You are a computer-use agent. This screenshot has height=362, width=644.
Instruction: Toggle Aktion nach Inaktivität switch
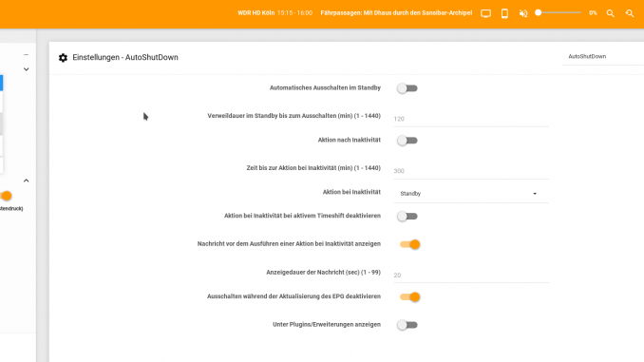(x=407, y=141)
